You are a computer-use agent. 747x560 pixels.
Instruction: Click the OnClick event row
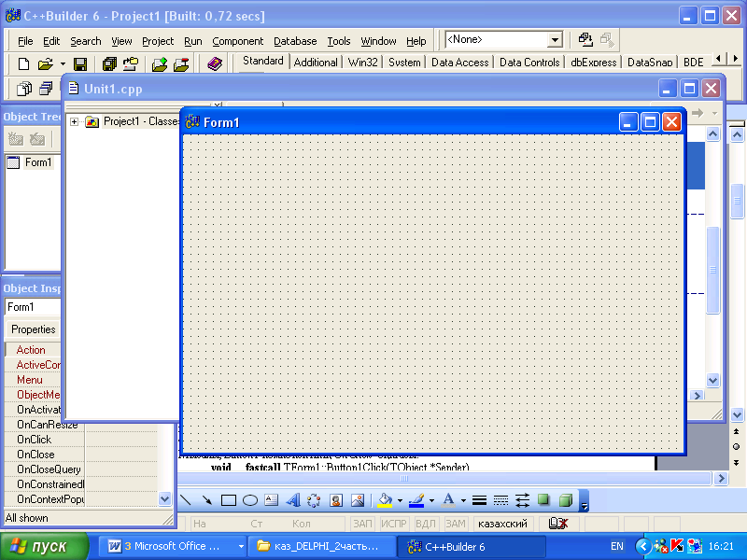[81, 440]
